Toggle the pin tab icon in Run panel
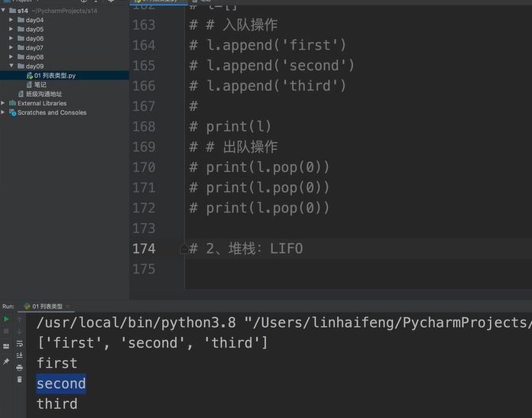 pos(7,361)
